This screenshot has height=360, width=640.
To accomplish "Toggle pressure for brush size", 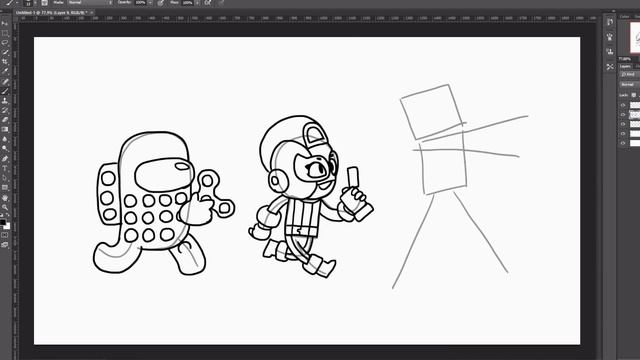I will 221,3.
